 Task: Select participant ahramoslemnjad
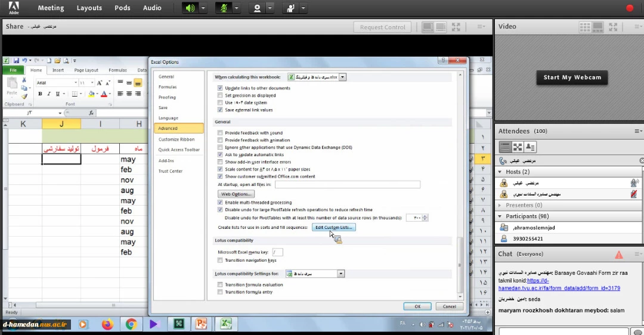click(x=569, y=228)
